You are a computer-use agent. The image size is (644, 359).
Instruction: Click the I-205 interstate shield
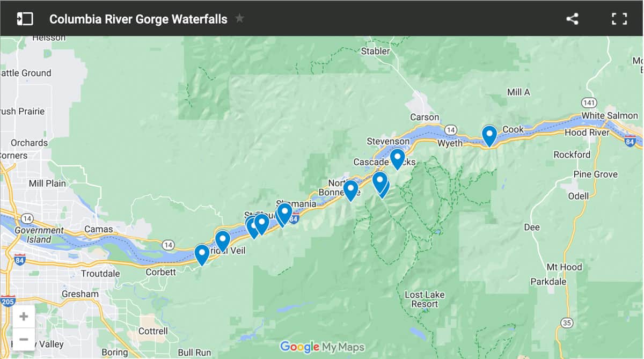(8, 301)
